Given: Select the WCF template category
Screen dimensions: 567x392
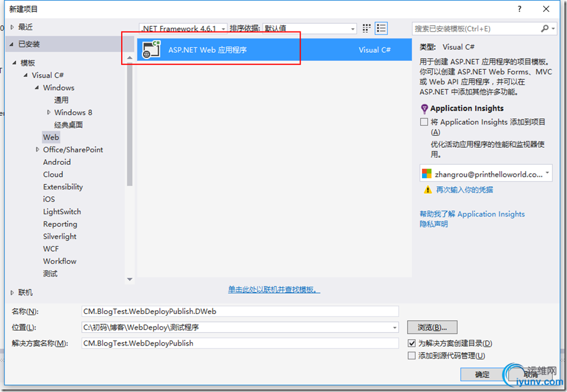Looking at the screenshot, I should click(50, 249).
